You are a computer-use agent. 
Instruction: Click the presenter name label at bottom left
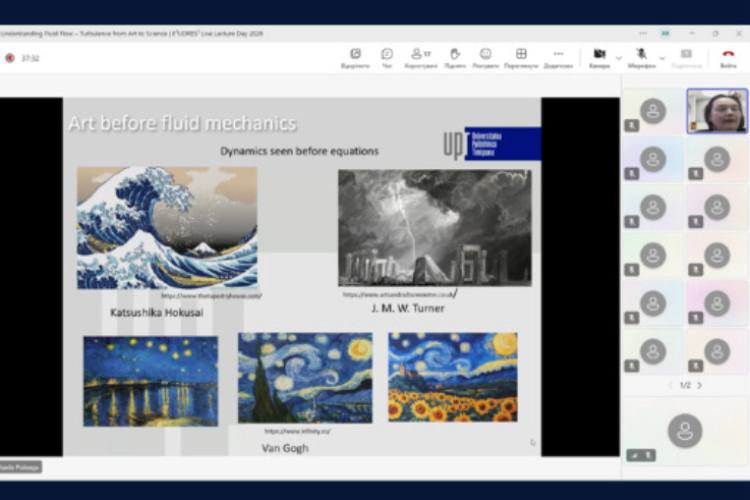point(21,466)
